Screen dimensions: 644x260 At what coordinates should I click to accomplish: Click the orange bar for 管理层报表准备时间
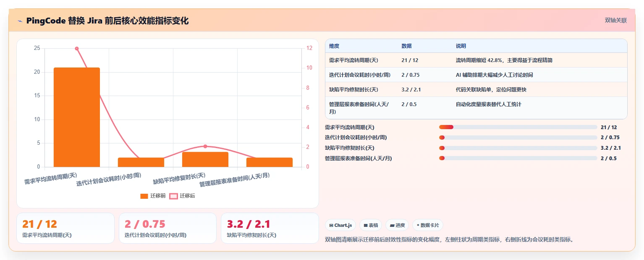[x=270, y=162]
